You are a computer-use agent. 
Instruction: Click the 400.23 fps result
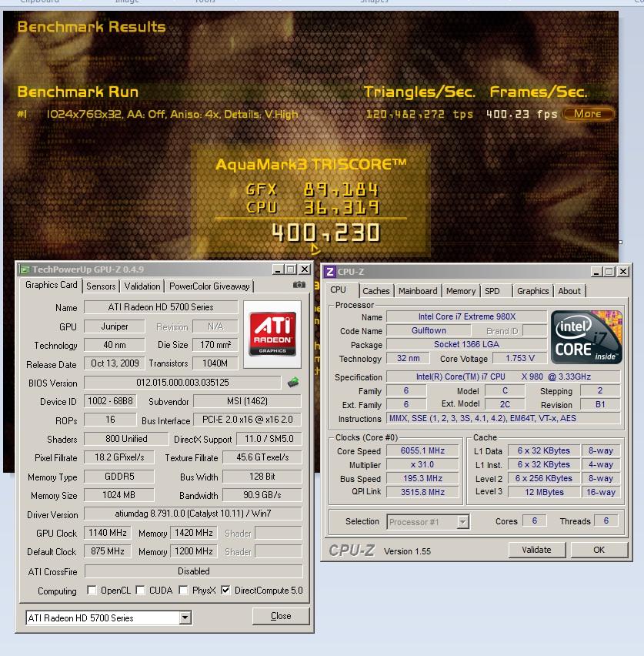(522, 114)
